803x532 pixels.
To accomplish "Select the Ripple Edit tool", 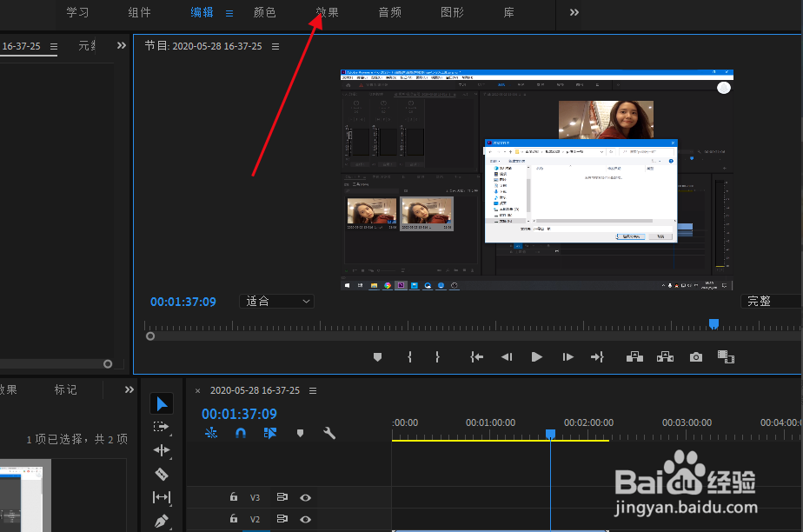I will tap(162, 450).
